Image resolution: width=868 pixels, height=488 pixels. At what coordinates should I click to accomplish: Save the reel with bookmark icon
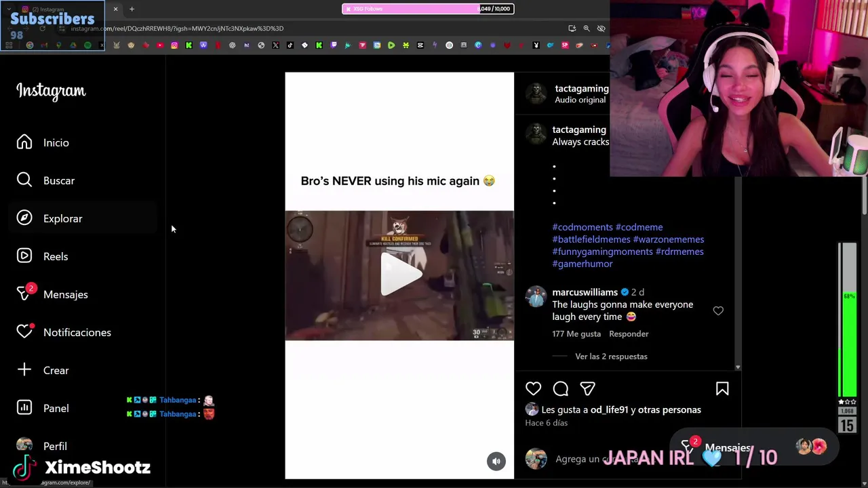point(722,389)
